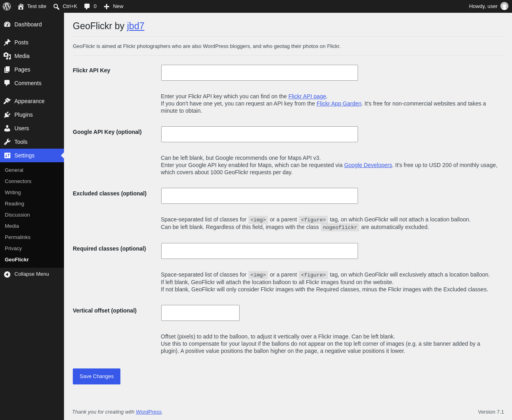Click the New label in admin bar

pyautogui.click(x=118, y=6)
